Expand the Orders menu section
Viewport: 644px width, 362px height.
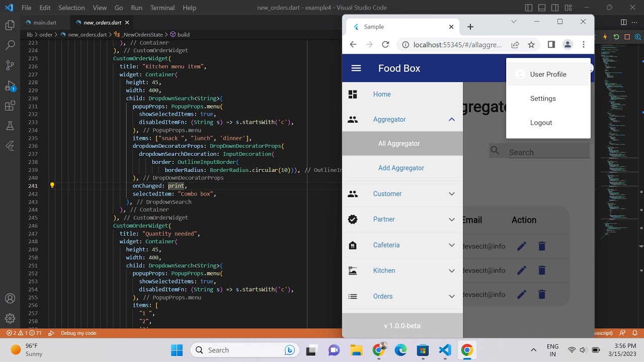click(452, 297)
